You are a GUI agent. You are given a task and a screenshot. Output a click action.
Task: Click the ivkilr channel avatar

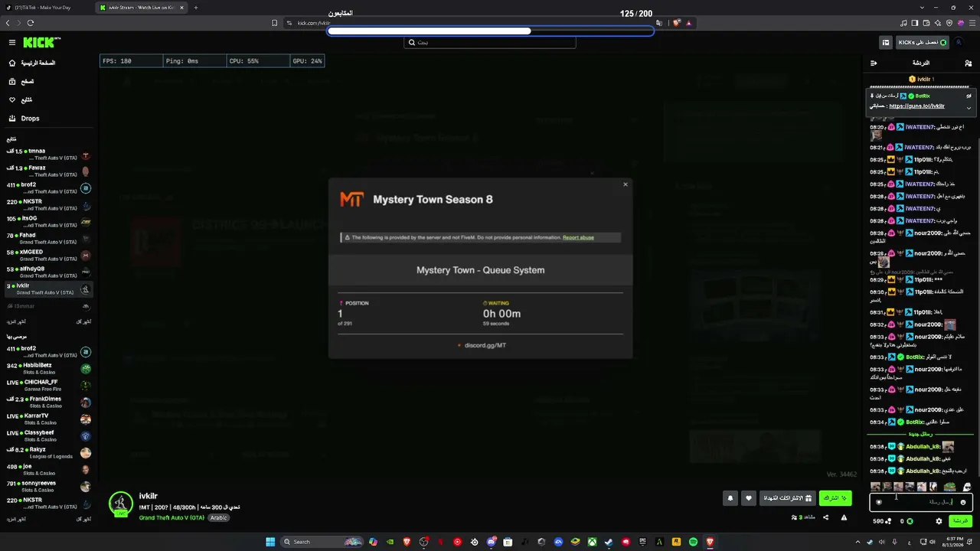pos(120,504)
